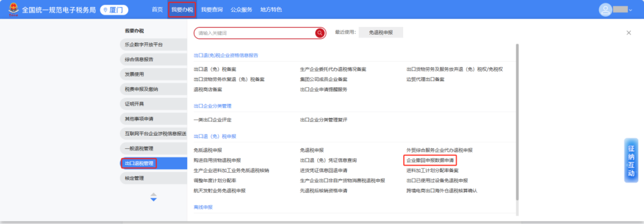The width and height of the screenshot is (644, 224).
Task: Click the red search magnifier icon
Action: (x=320, y=33)
